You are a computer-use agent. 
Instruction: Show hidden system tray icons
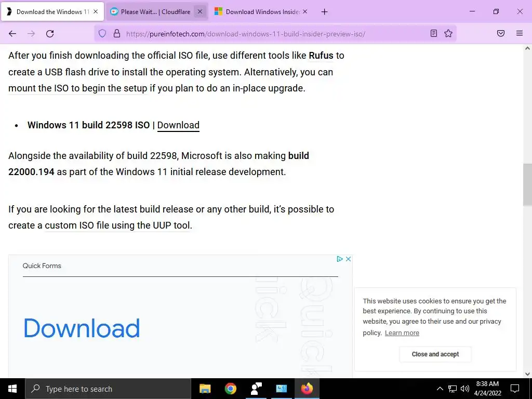[440, 389]
